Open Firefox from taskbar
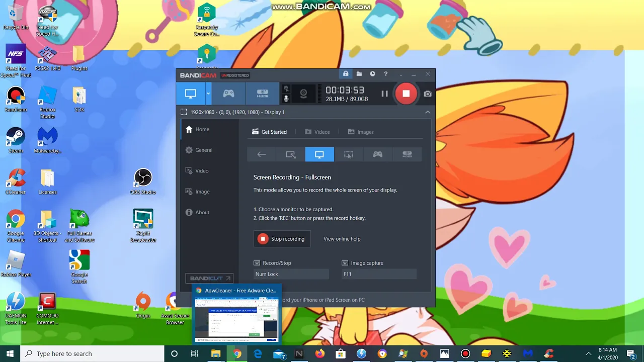The image size is (644, 362). 320,354
